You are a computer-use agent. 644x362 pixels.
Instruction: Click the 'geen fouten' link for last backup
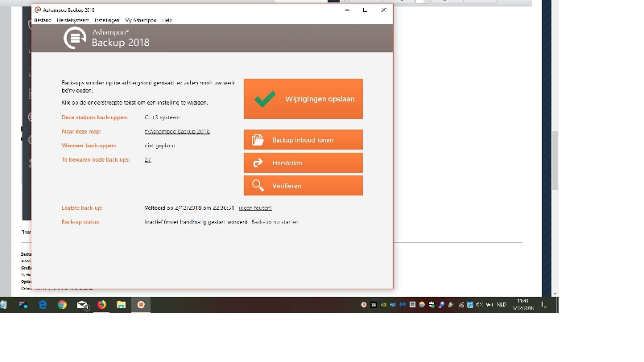(x=255, y=208)
